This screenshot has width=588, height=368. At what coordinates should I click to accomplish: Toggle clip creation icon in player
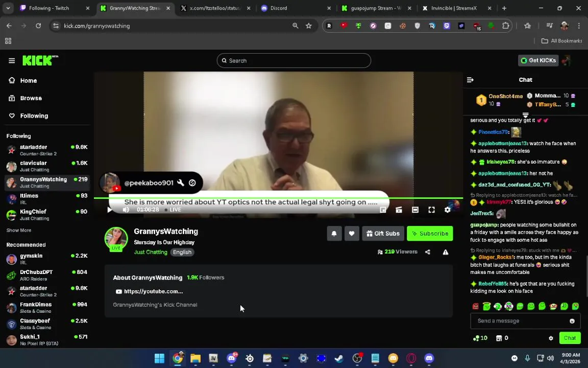pyautogui.click(x=399, y=210)
